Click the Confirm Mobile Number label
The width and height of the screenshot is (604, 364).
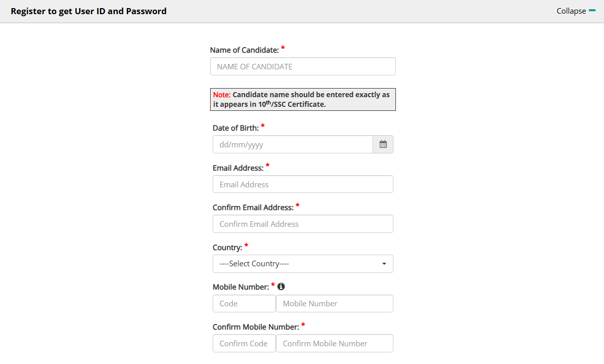coord(256,327)
